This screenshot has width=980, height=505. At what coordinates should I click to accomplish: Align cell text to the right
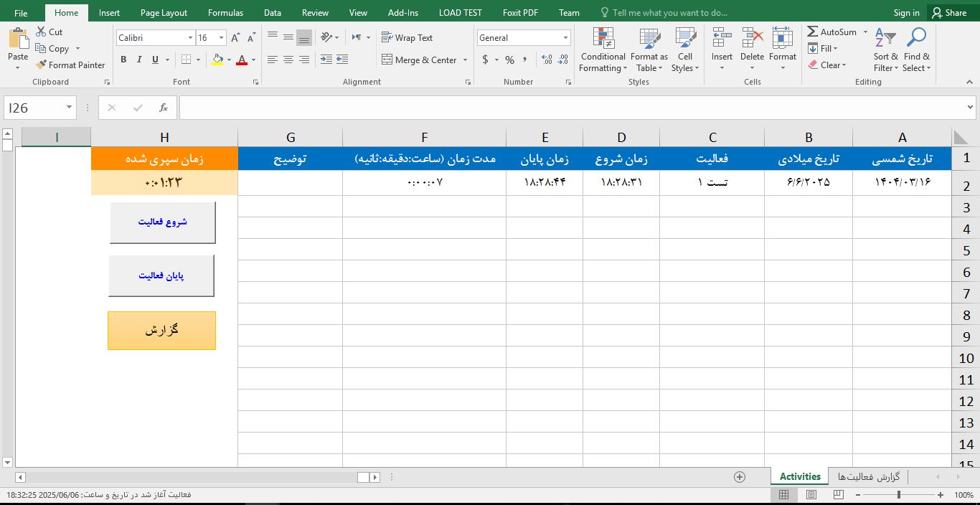point(304,60)
